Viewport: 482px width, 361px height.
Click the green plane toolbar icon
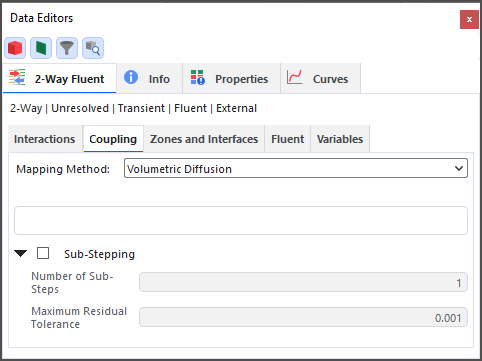(x=41, y=48)
